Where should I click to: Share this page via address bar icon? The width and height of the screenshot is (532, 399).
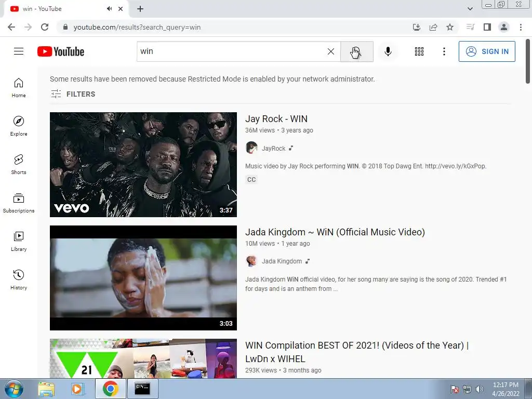click(x=433, y=27)
